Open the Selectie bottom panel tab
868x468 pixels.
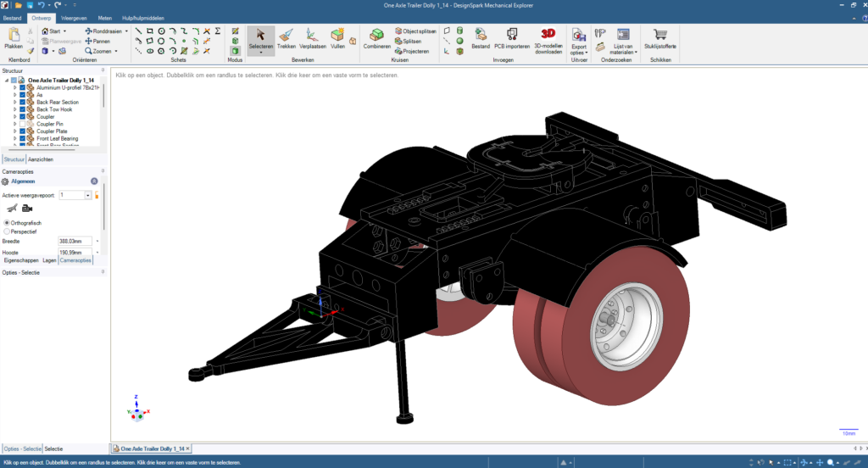click(x=53, y=448)
